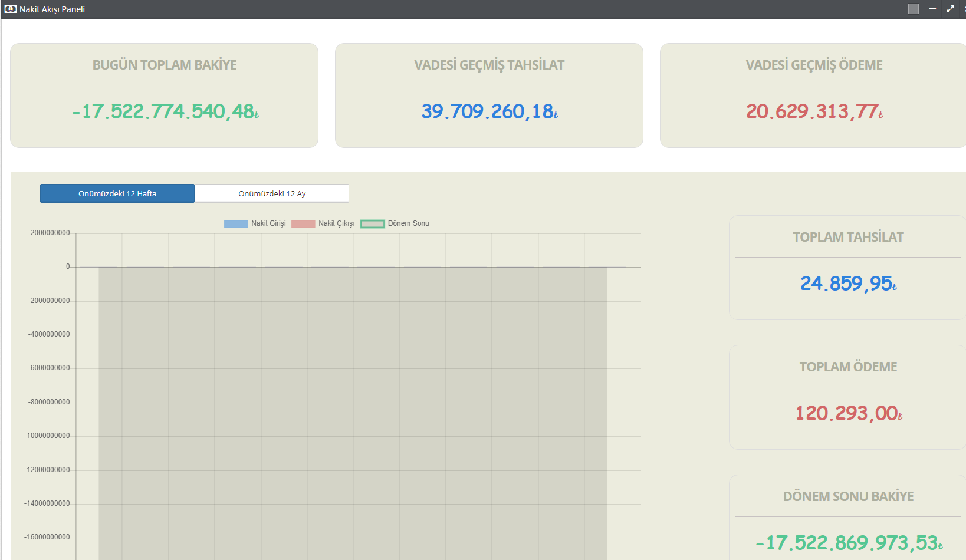Screen dimensions: 966x560
Task: Open the 39.709.260,18 overdue collection amount
Action: pos(489,111)
